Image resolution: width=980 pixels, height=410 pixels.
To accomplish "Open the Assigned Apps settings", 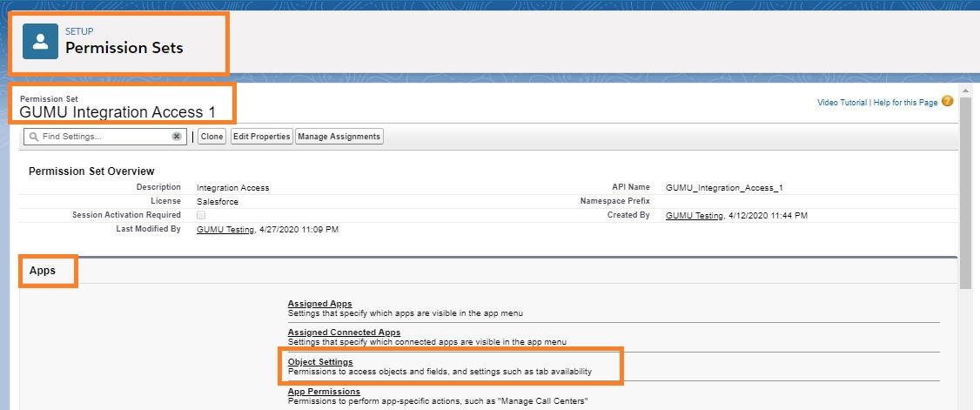I will coord(319,304).
